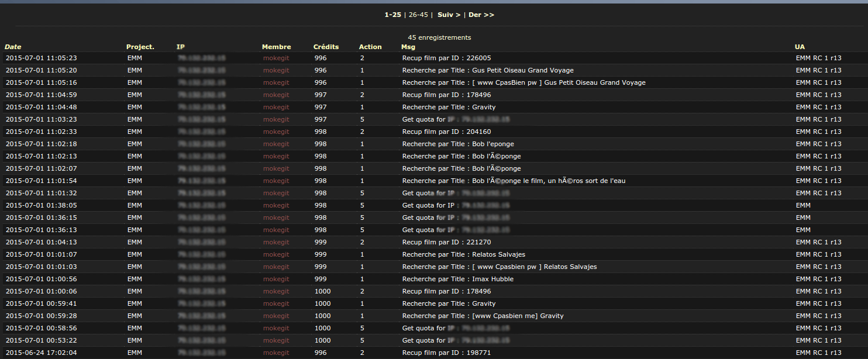Select the date "2015-07-01 01:01:07"
The width and height of the screenshot is (868, 359).
coord(41,254)
